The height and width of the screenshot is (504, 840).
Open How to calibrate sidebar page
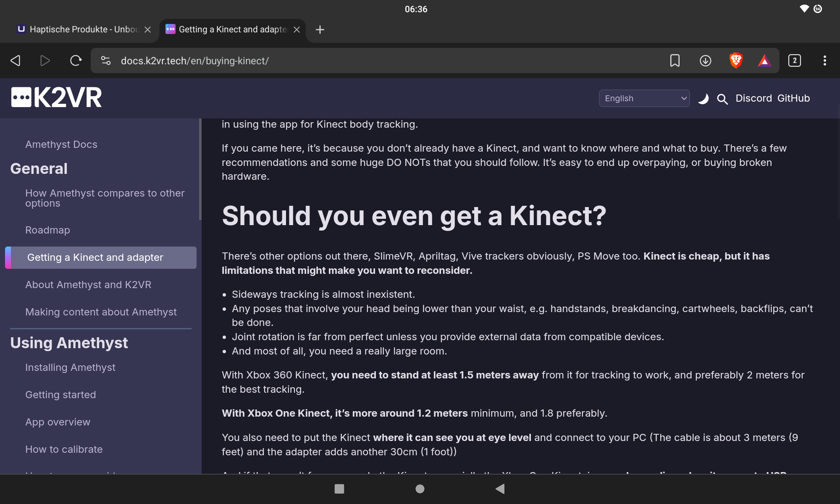point(64,449)
